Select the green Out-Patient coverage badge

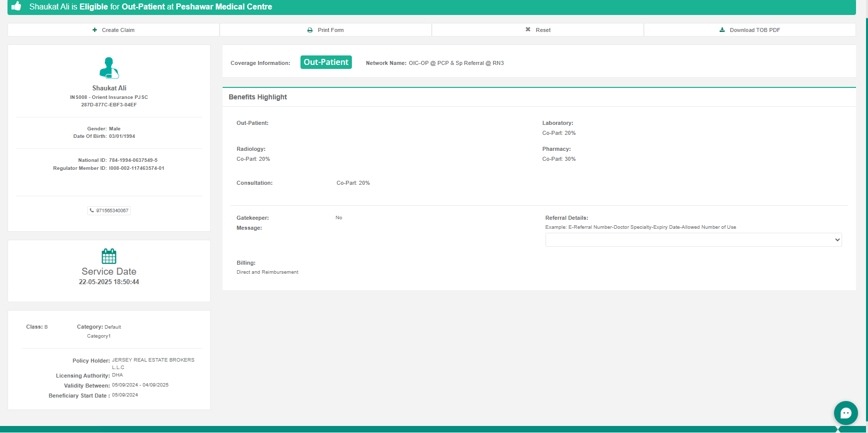coord(326,62)
